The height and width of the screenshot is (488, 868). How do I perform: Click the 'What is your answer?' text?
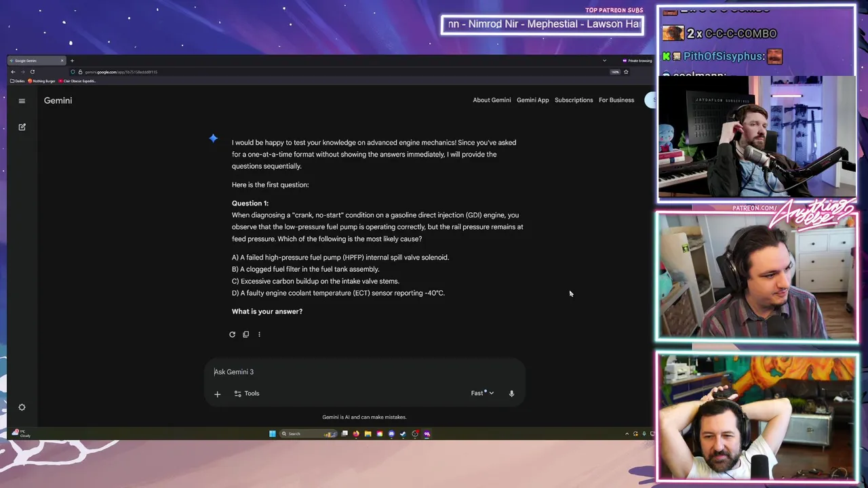pyautogui.click(x=267, y=312)
